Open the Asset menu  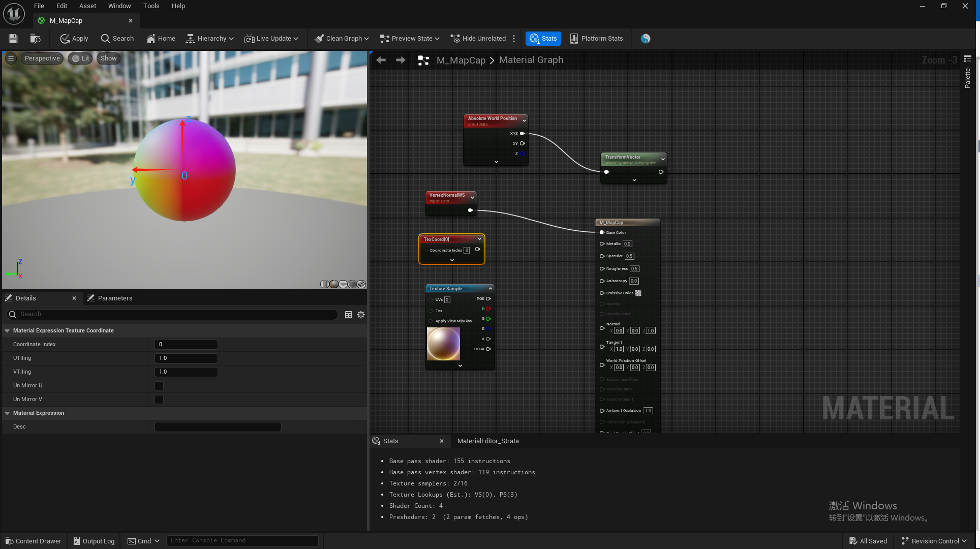pos(87,6)
